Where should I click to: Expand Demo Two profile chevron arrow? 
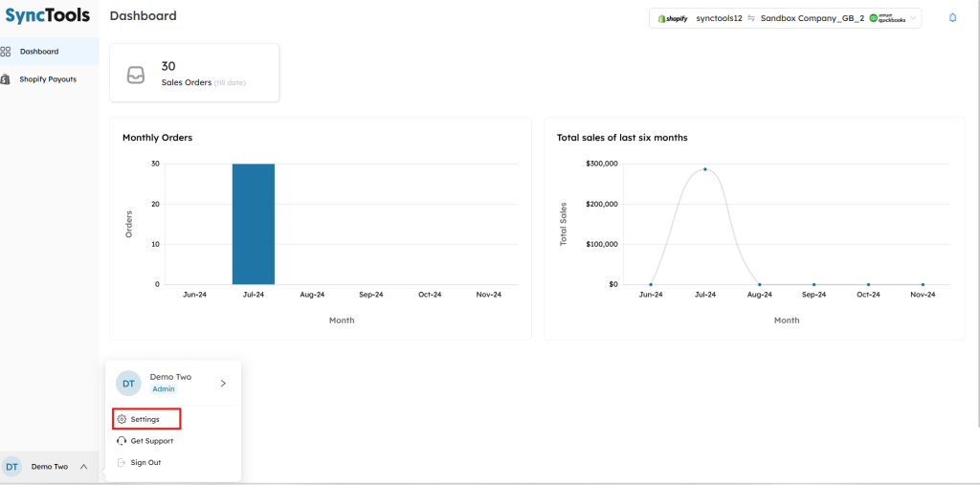point(223,383)
